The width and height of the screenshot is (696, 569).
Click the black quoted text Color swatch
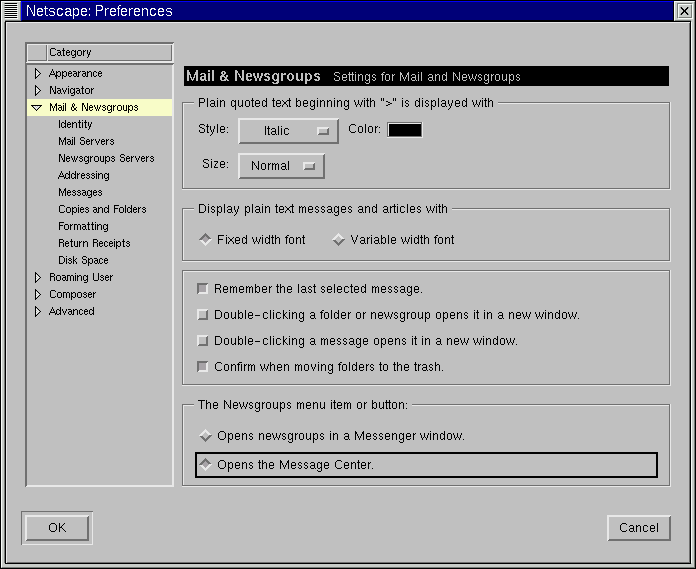pyautogui.click(x=405, y=130)
